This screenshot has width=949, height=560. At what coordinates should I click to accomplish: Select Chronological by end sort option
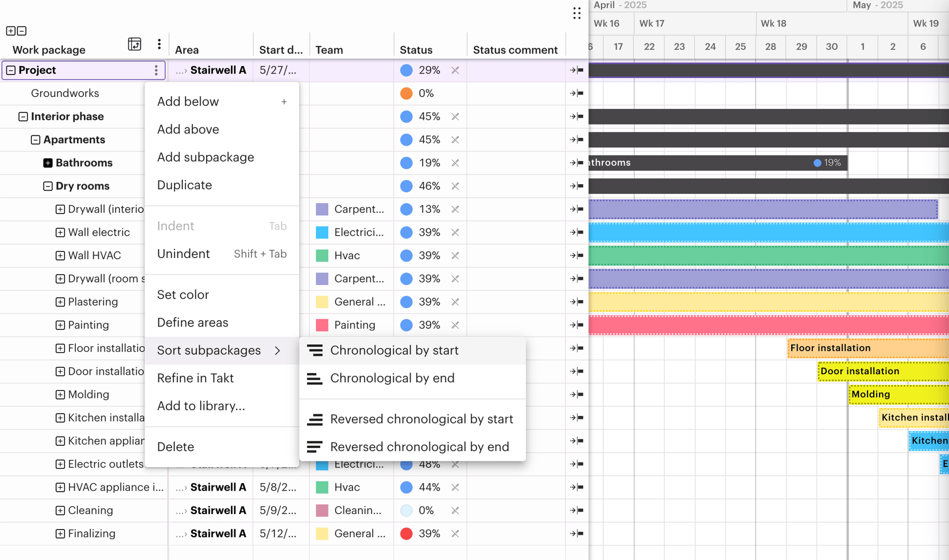pos(392,378)
